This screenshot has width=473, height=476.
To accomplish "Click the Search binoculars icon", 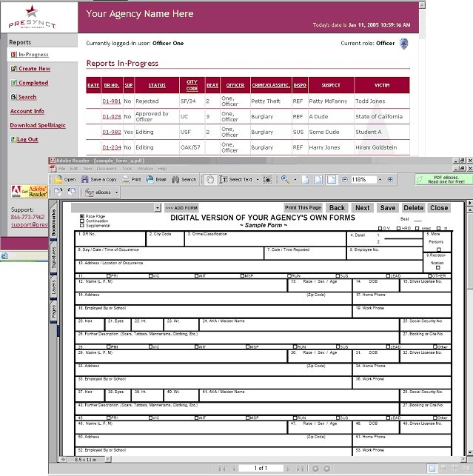I will click(x=175, y=179).
